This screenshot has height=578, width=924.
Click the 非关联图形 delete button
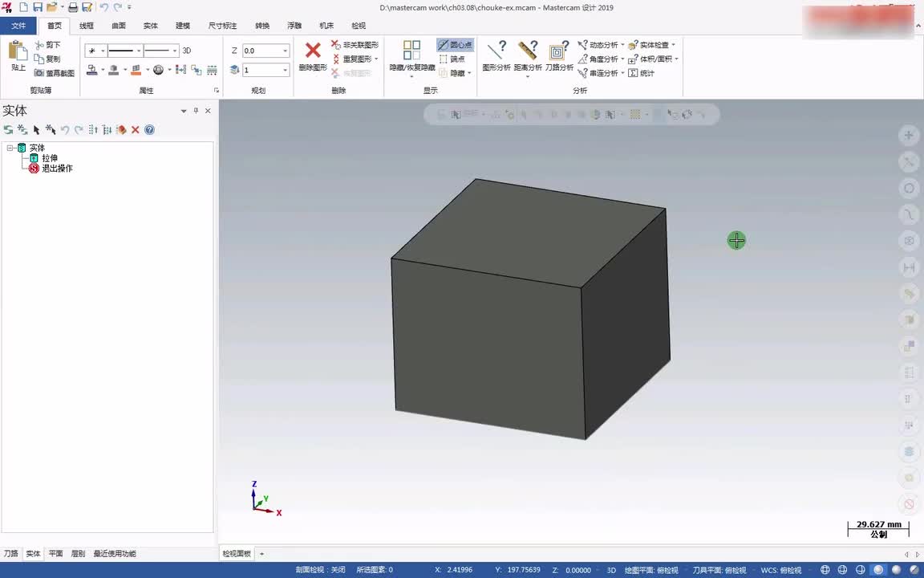(x=355, y=45)
